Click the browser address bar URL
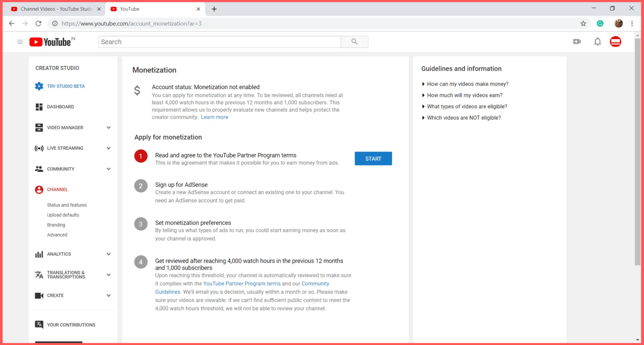 click(132, 24)
